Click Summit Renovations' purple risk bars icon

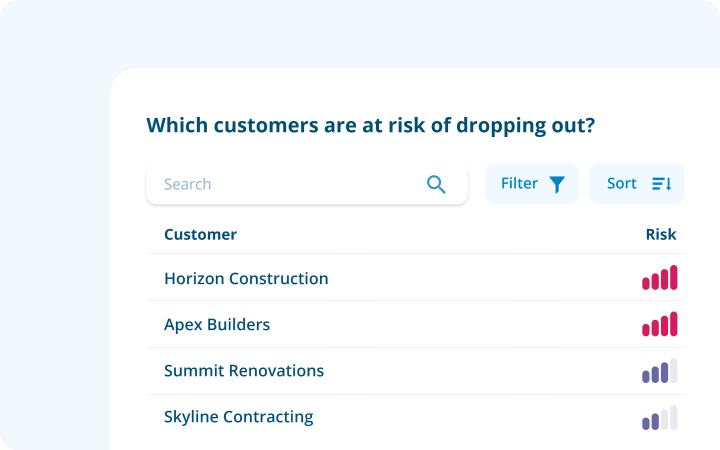click(x=660, y=371)
